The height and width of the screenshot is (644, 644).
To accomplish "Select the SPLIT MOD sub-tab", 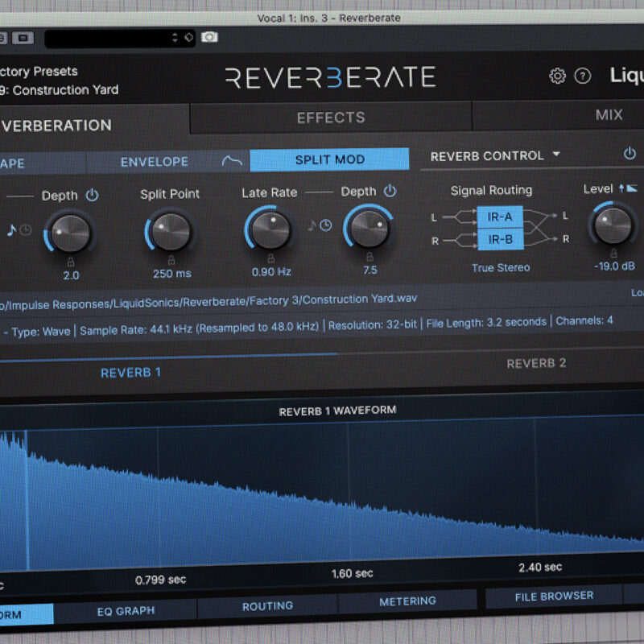I will pyautogui.click(x=330, y=159).
